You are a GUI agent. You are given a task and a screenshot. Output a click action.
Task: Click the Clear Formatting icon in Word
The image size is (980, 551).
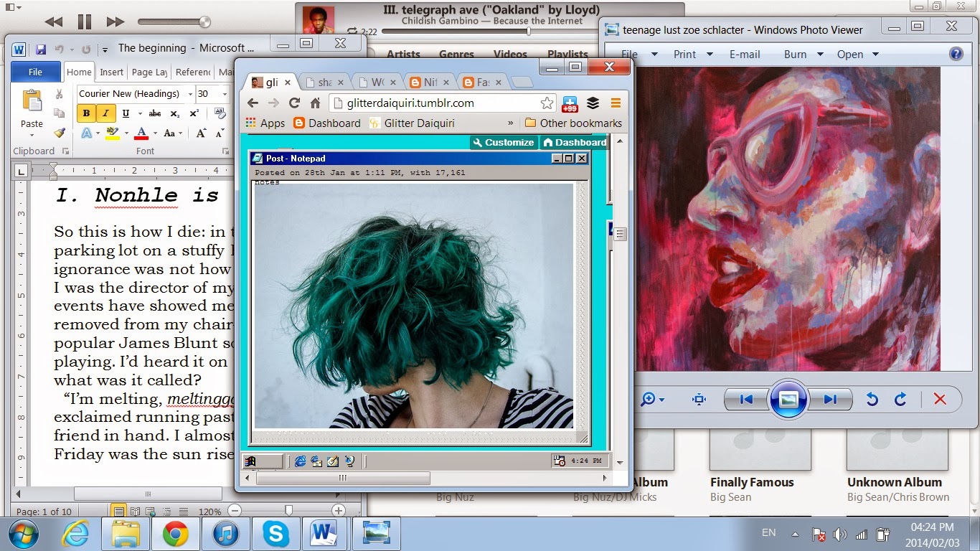(x=220, y=113)
